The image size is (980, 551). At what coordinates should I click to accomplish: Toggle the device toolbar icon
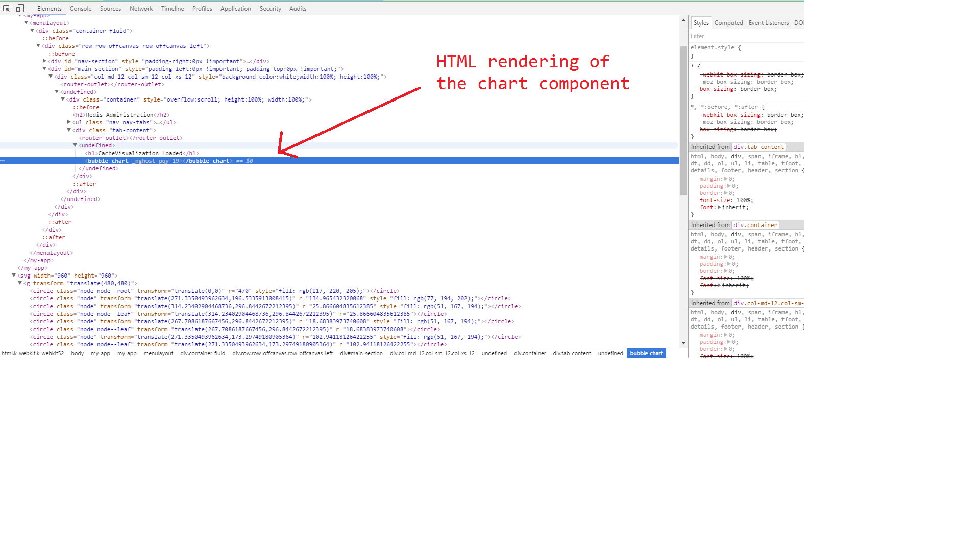point(20,8)
